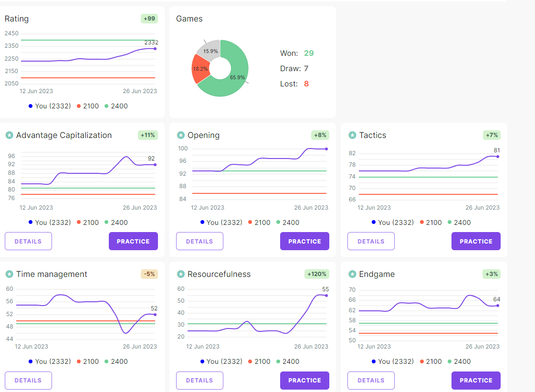535x392 pixels.
Task: Click the Games card title
Action: [189, 19]
